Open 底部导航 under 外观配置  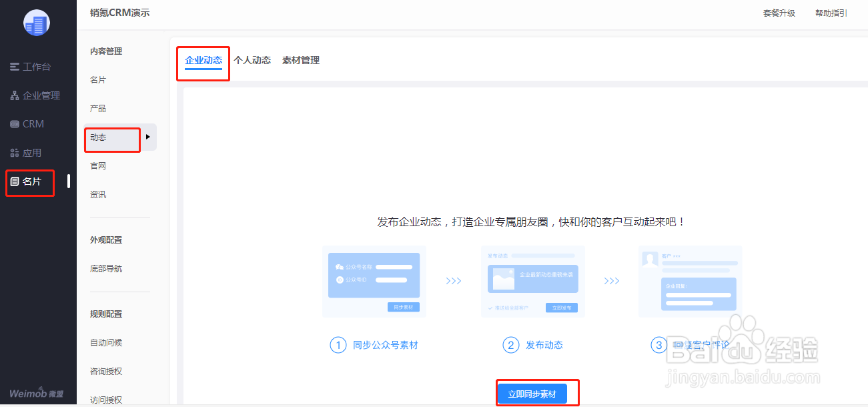[x=106, y=269]
